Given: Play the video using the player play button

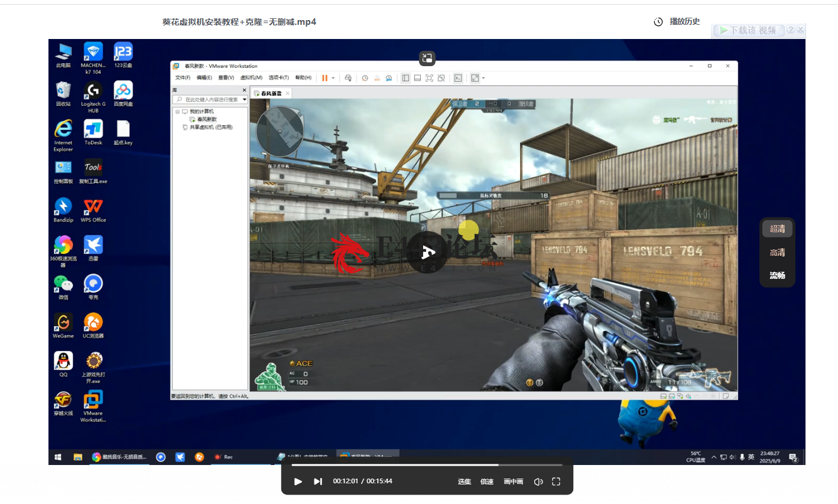Looking at the screenshot, I should coord(298,482).
